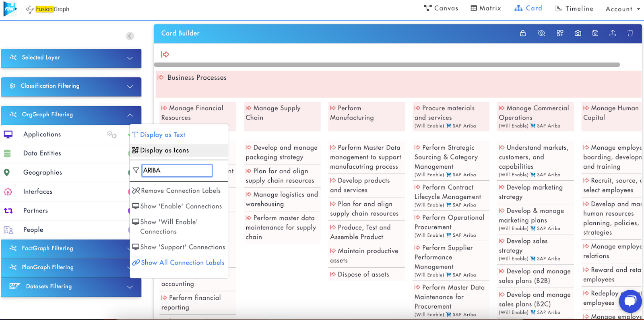
Task: Click the Business Processes header expand icon
Action: click(x=161, y=77)
